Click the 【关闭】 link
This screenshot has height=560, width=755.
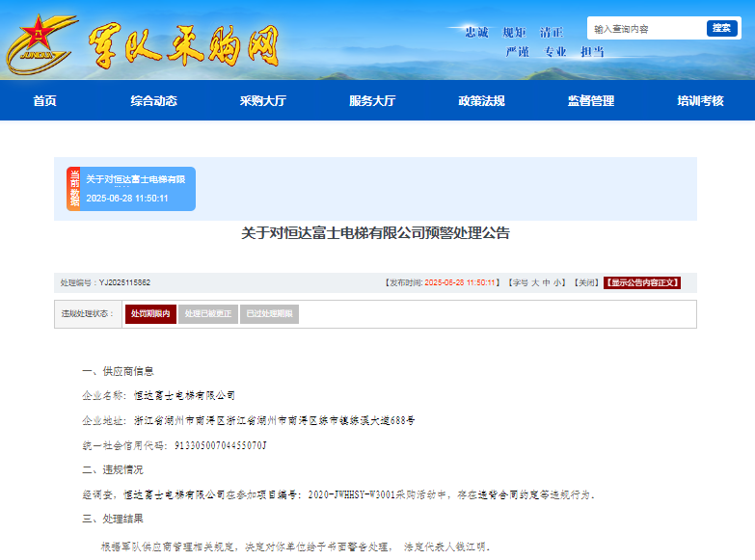(x=586, y=282)
